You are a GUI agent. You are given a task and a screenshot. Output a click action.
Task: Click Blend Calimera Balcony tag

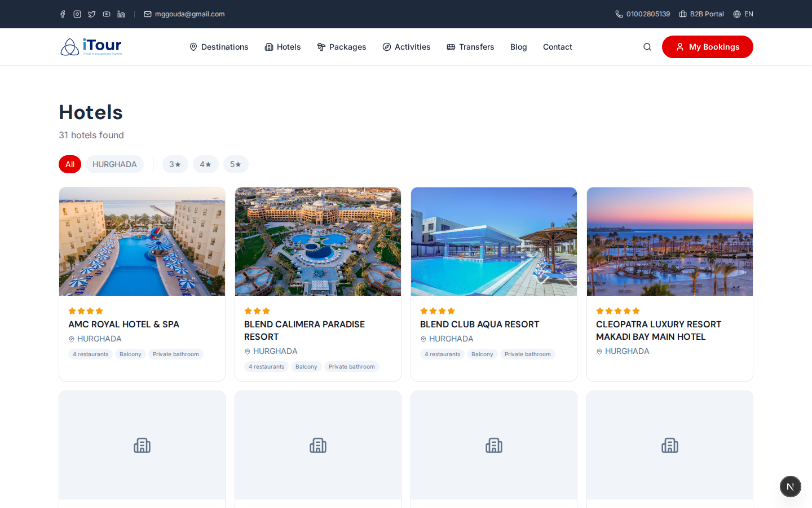(306, 367)
